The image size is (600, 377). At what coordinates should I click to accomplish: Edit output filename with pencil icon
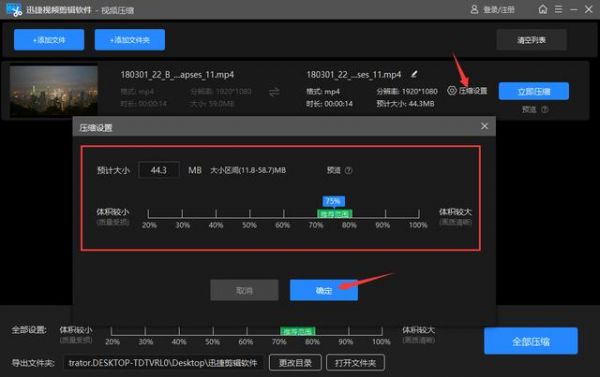[x=414, y=74]
